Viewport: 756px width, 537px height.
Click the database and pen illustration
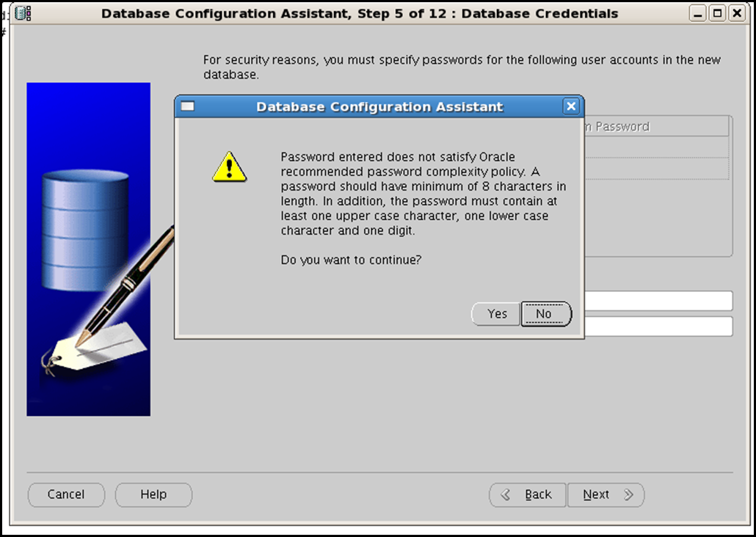pyautogui.click(x=89, y=249)
